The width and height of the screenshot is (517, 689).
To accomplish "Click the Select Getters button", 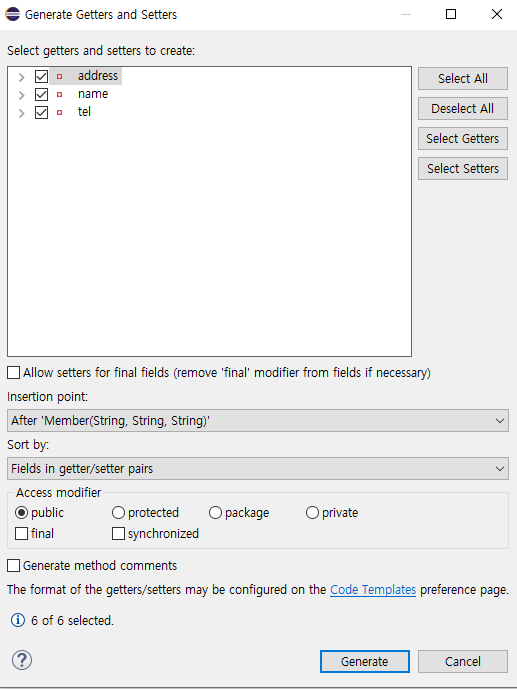I will coord(463,138).
